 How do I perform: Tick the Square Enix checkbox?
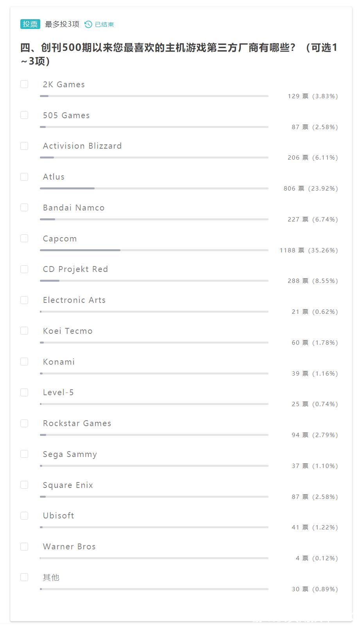(24, 485)
